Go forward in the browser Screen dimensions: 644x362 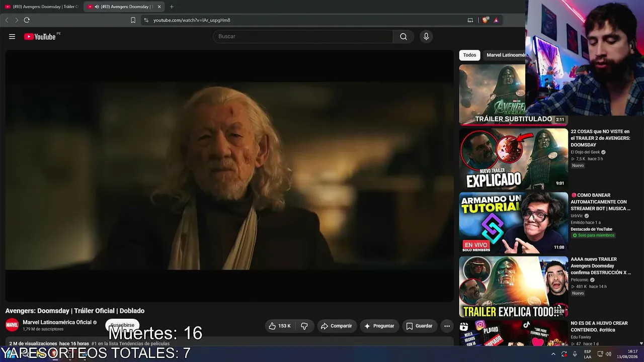click(x=17, y=20)
